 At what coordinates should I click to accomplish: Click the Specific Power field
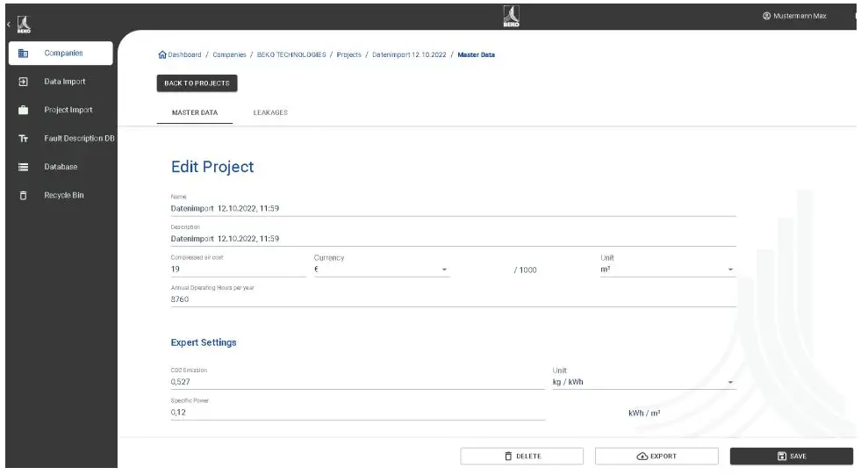(x=357, y=413)
